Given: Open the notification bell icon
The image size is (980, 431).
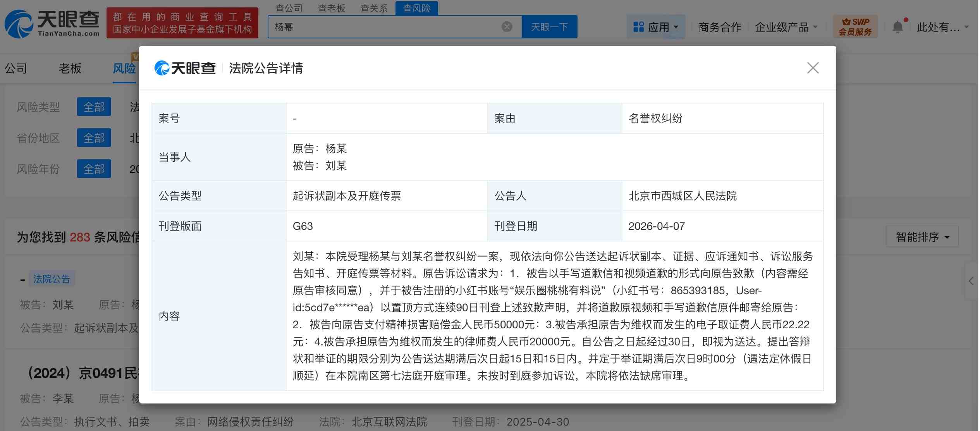Looking at the screenshot, I should [x=898, y=26].
